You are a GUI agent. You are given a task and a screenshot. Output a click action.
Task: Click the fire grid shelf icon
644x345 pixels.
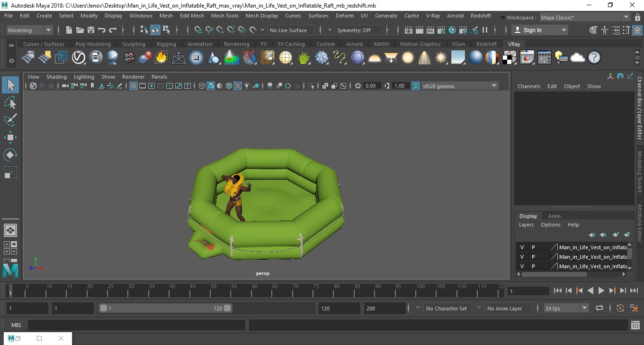click(161, 58)
